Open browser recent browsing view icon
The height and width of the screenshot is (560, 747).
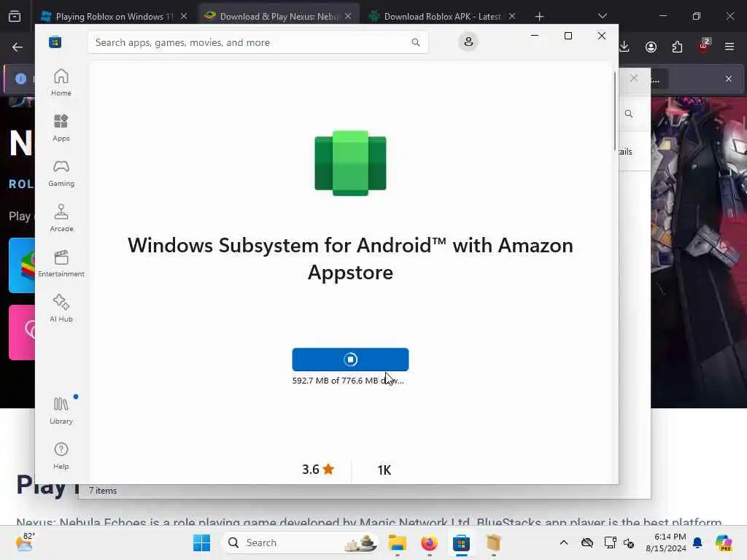15,16
